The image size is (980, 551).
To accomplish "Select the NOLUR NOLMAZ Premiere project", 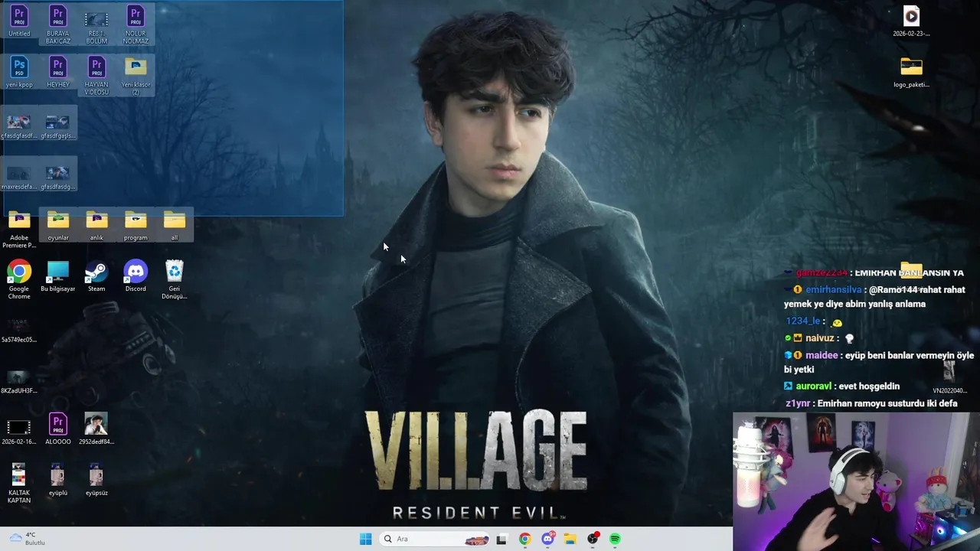I will (136, 24).
